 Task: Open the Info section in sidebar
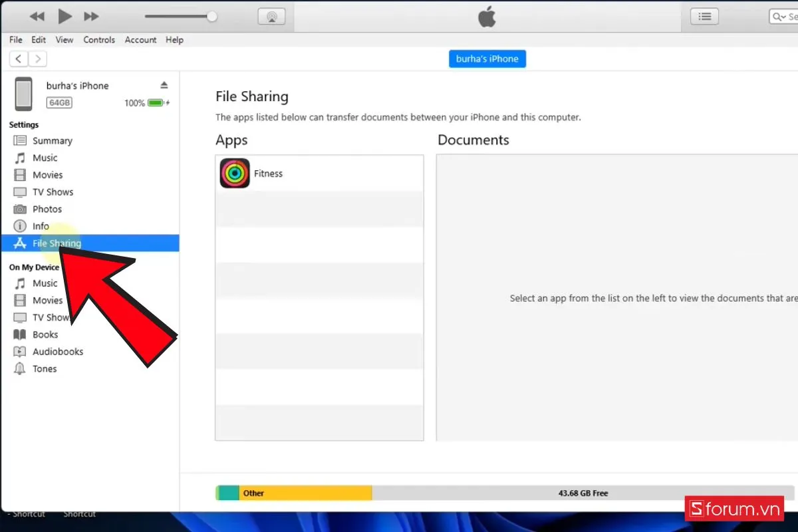coord(21,226)
